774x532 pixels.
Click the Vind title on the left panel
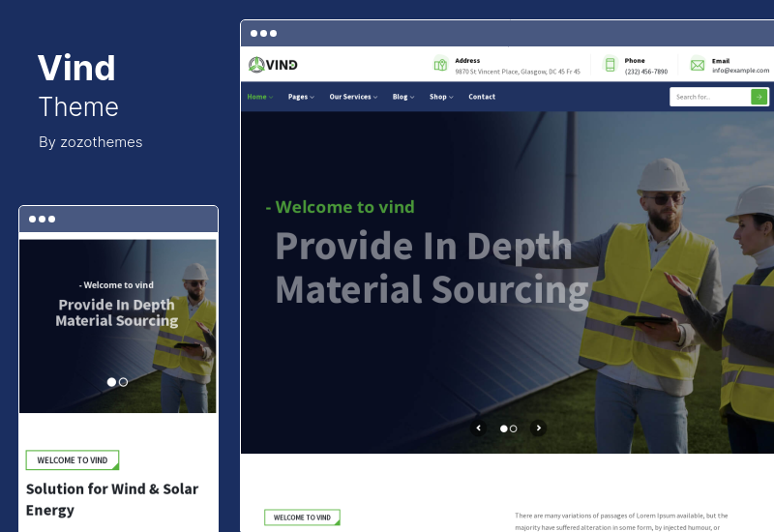(76, 68)
